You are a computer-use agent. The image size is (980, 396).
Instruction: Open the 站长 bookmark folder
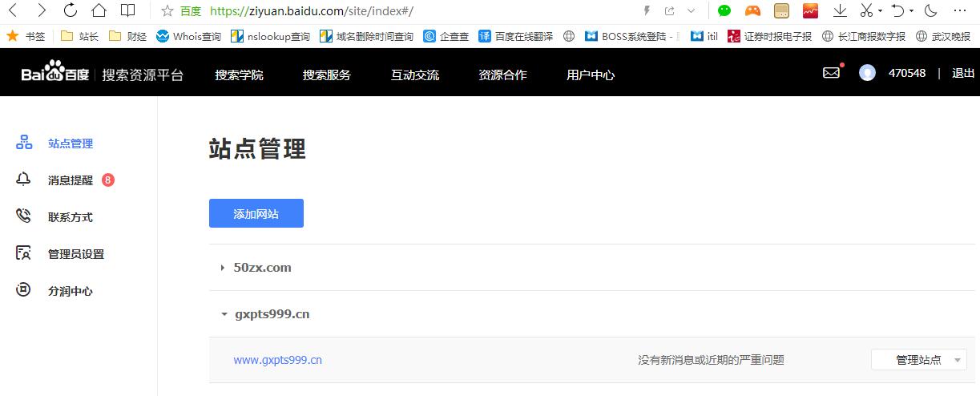click(x=79, y=36)
